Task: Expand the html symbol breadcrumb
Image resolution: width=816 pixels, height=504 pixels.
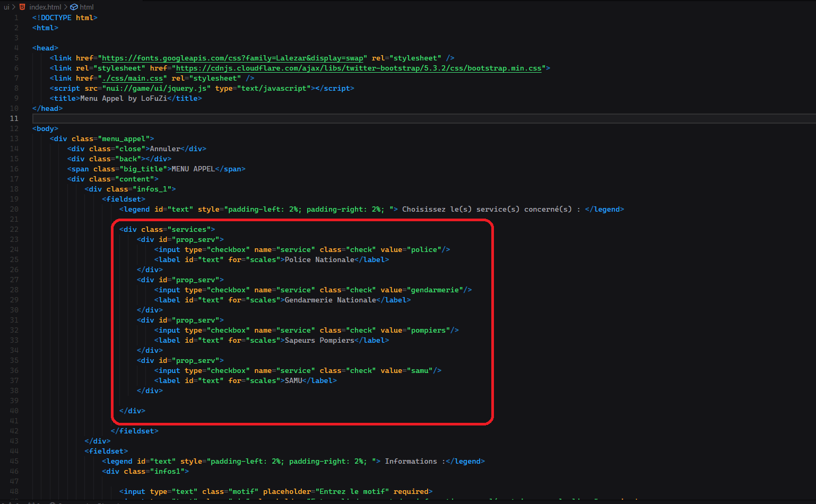Action: click(x=86, y=7)
